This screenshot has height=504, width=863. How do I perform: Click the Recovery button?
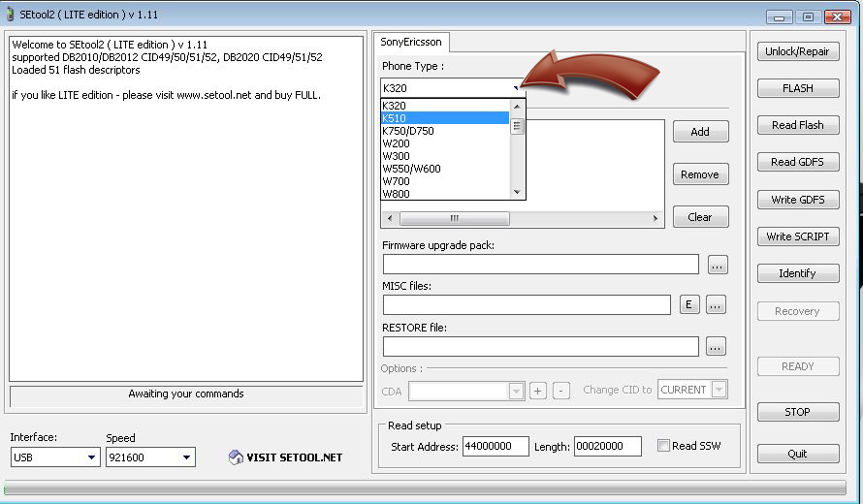(x=797, y=311)
